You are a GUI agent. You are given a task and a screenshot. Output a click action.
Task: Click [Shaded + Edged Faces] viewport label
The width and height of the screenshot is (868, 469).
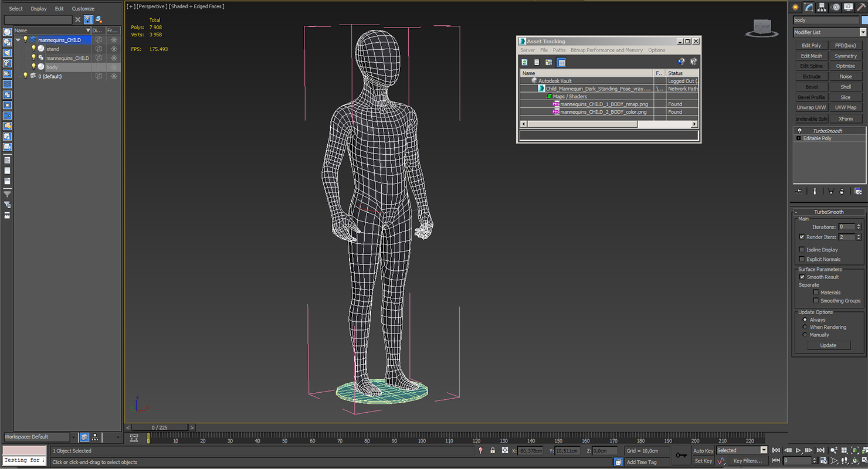[196, 6]
